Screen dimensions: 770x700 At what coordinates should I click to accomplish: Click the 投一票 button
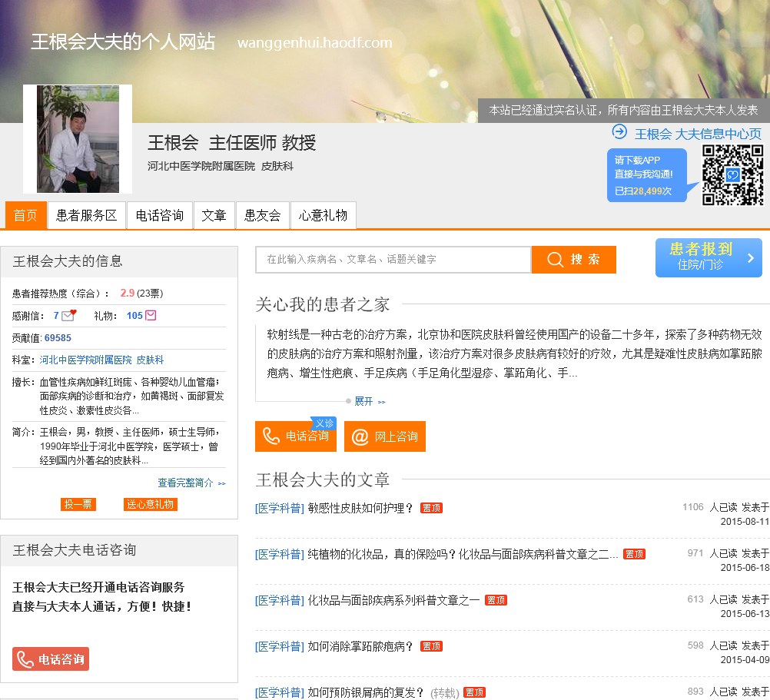pos(78,504)
